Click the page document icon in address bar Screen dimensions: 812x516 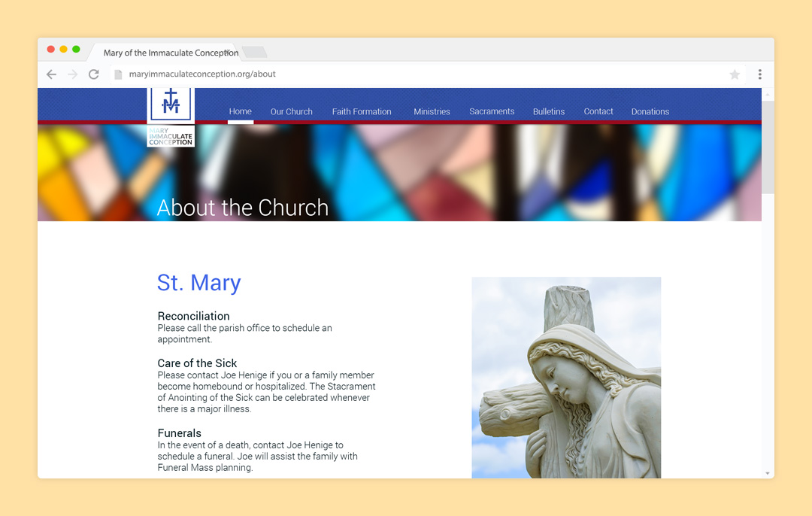tap(117, 74)
